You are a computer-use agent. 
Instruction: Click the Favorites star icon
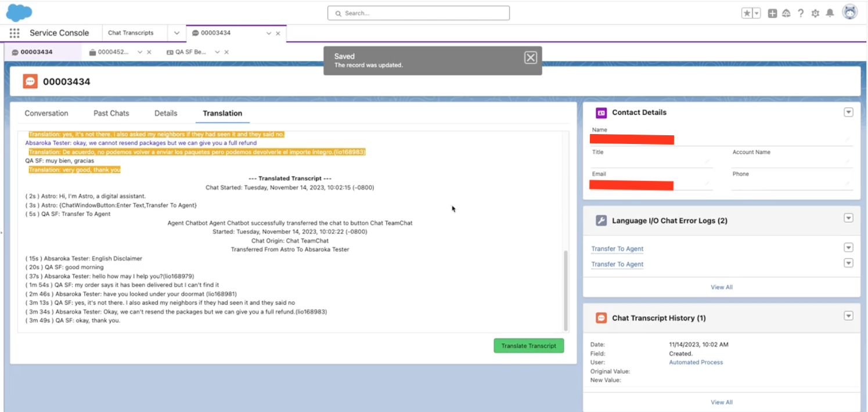point(747,13)
